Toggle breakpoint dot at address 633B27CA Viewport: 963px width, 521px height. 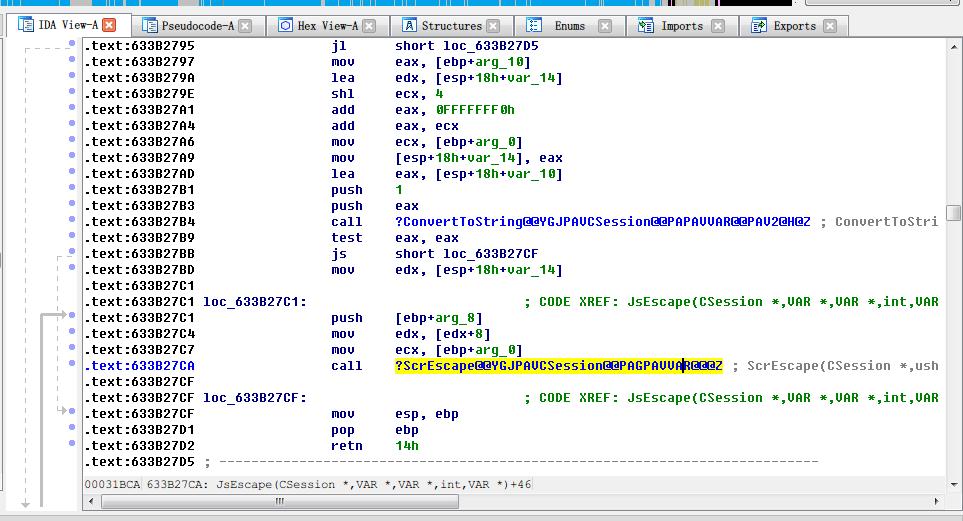(x=71, y=365)
